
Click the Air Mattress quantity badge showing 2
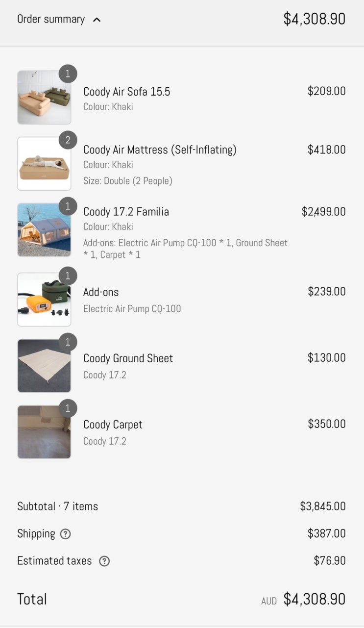68,140
